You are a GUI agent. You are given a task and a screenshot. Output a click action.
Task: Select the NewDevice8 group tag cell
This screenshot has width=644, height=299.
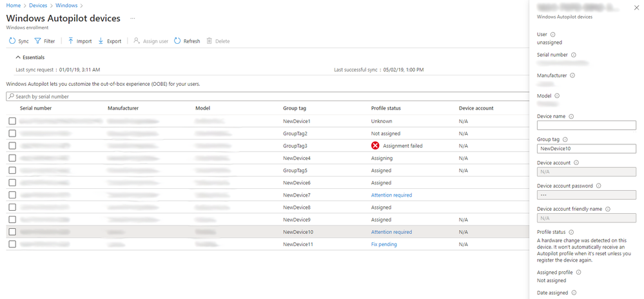pyautogui.click(x=297, y=207)
